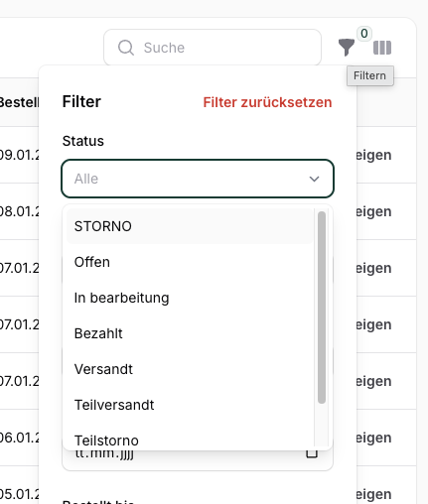Reset filters via Filter zurücksetzen

(267, 102)
